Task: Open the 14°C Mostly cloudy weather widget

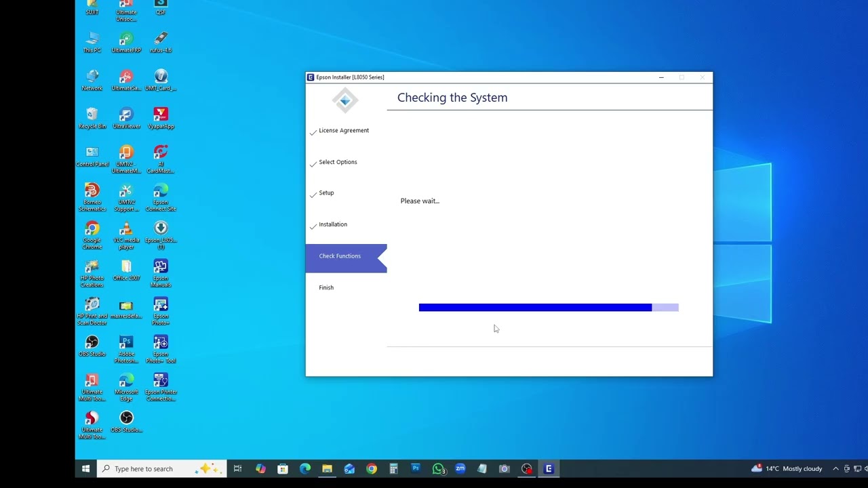Action: point(787,468)
